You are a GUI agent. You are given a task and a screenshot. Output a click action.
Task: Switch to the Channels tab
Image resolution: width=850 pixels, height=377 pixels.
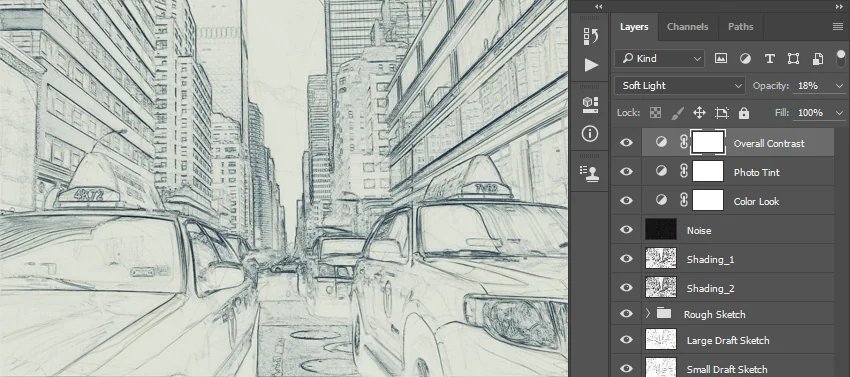(x=687, y=27)
